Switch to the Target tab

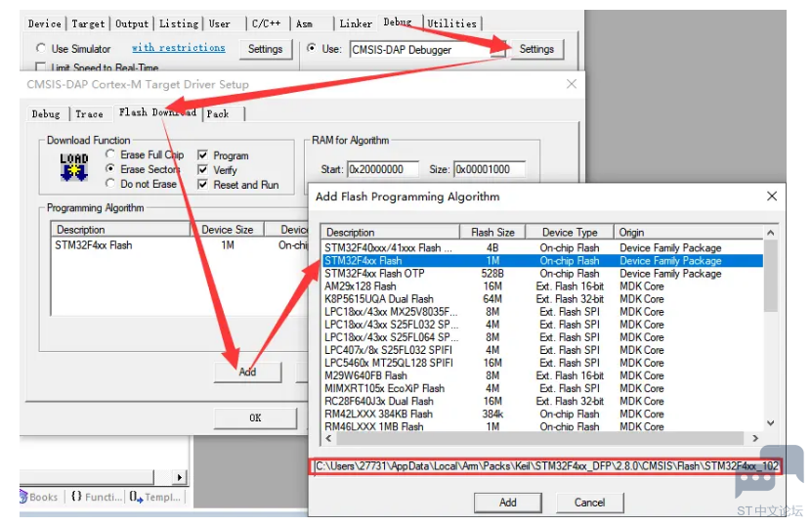coord(88,23)
